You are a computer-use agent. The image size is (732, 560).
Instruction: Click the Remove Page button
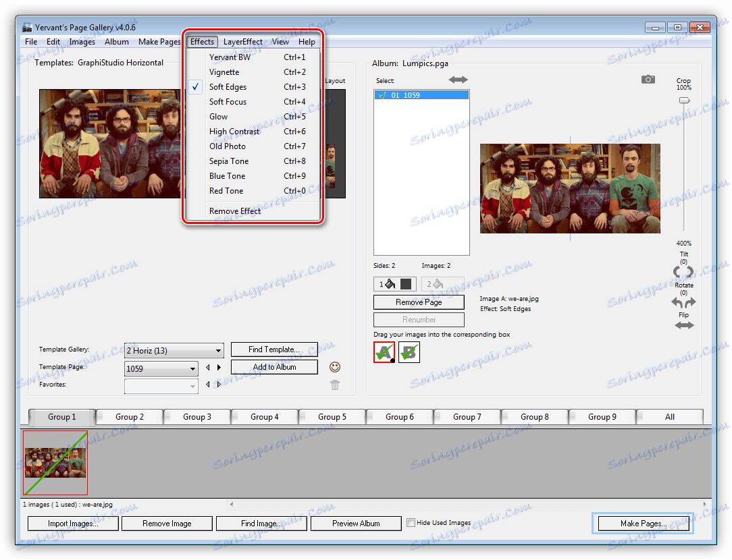click(x=419, y=302)
